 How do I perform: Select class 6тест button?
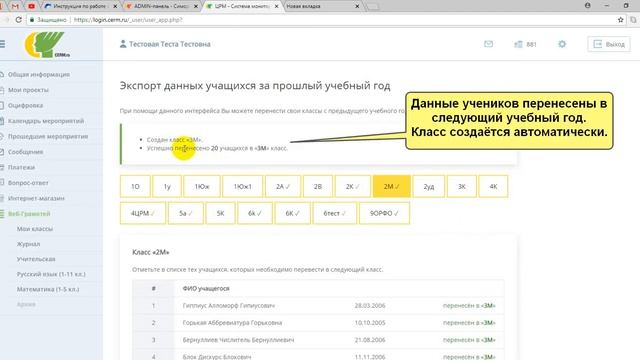point(335,213)
